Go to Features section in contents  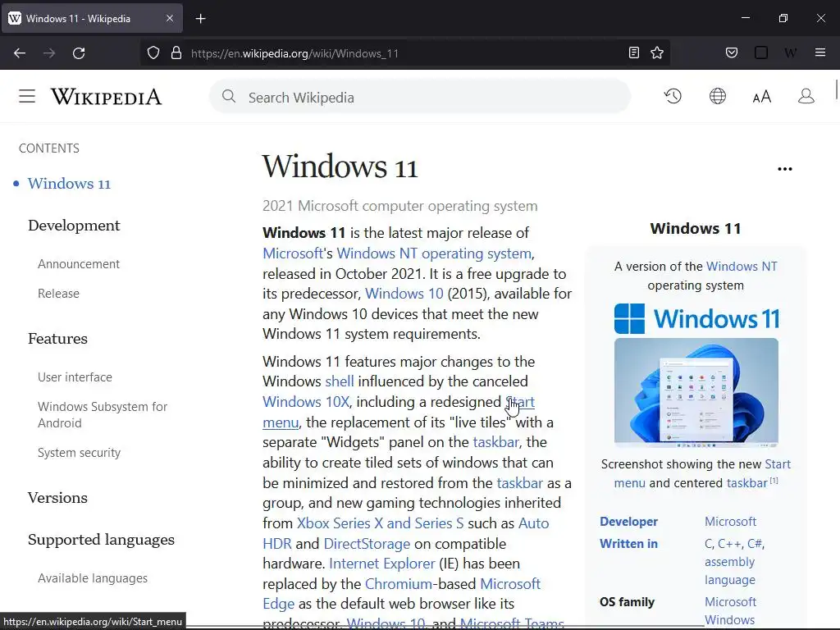[58, 339]
